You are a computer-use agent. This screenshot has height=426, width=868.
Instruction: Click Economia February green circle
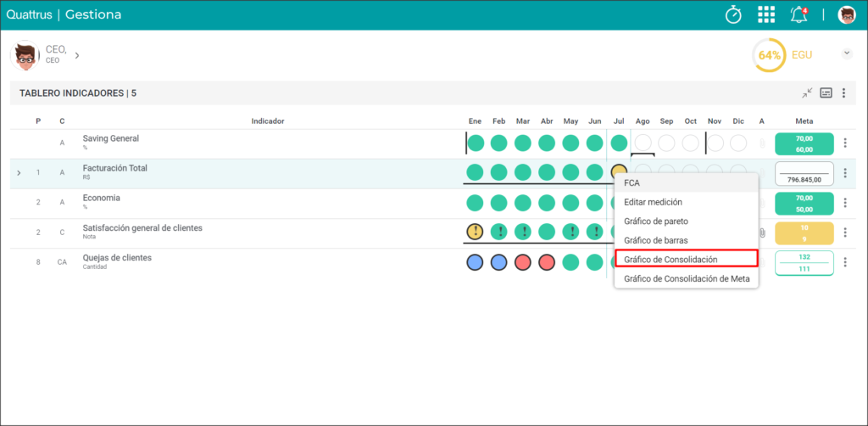point(499,202)
